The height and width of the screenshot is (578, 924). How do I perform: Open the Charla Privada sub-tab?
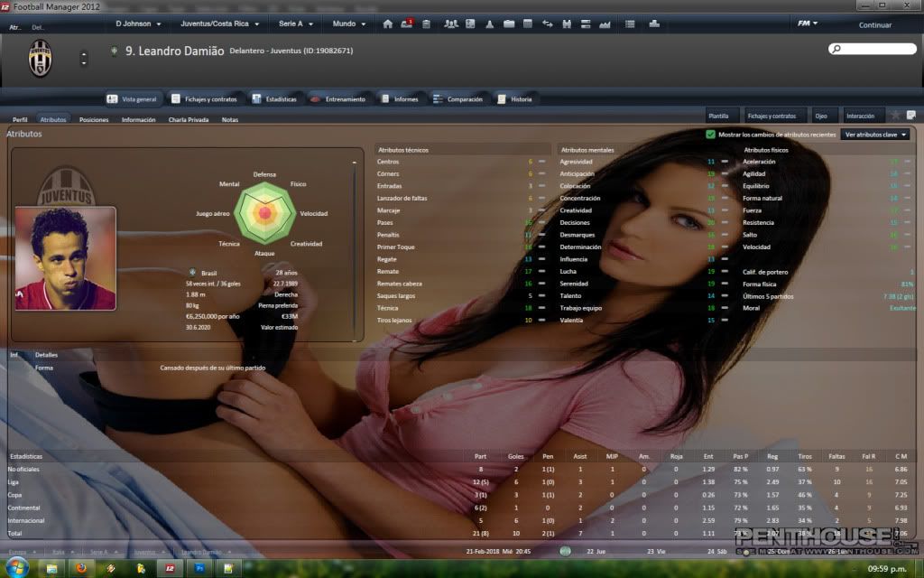pyautogui.click(x=189, y=120)
